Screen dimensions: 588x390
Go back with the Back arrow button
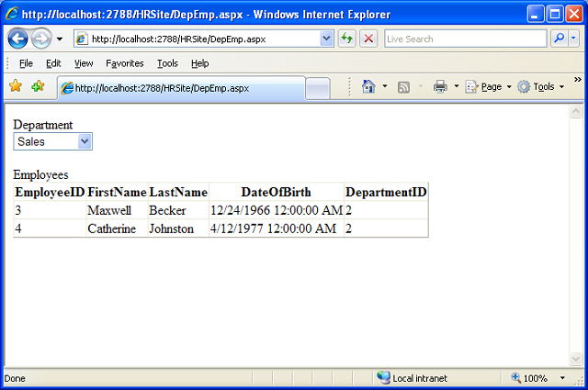point(17,39)
